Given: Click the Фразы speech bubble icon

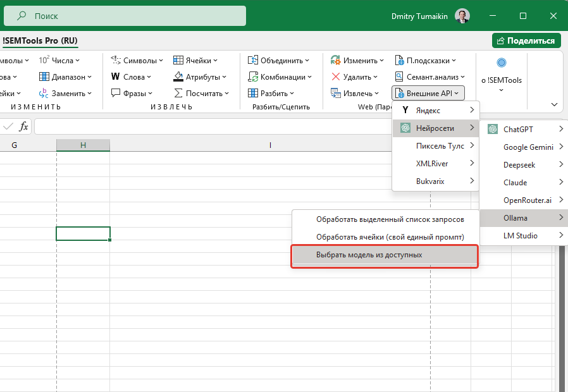Looking at the screenshot, I should click(116, 93).
